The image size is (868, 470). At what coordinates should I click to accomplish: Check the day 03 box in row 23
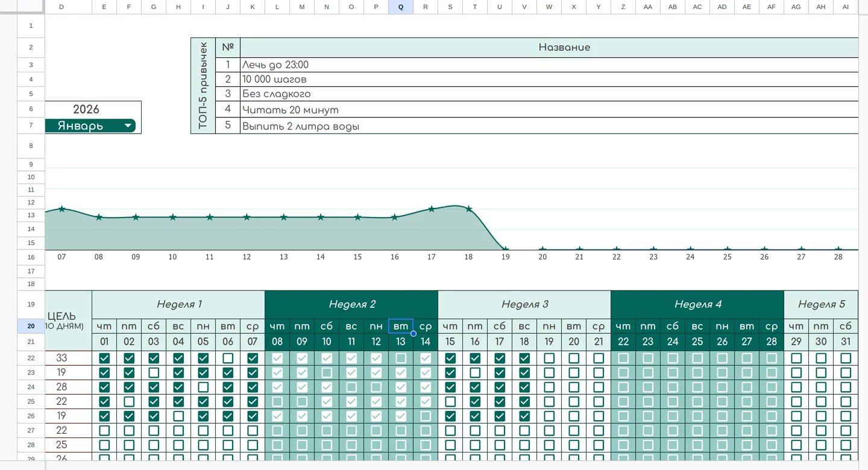coord(154,372)
